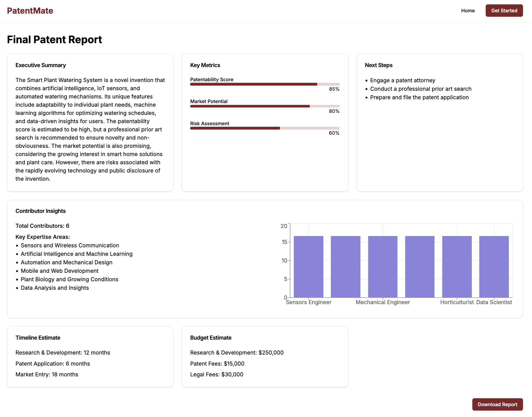Click 'Research & Development: 12 months'

tap(63, 353)
